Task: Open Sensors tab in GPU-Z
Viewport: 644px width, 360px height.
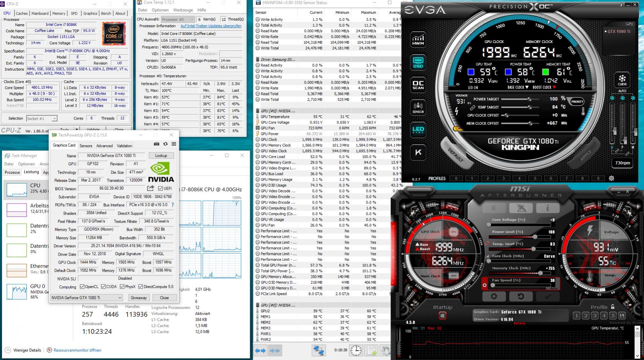Action: (x=86, y=146)
